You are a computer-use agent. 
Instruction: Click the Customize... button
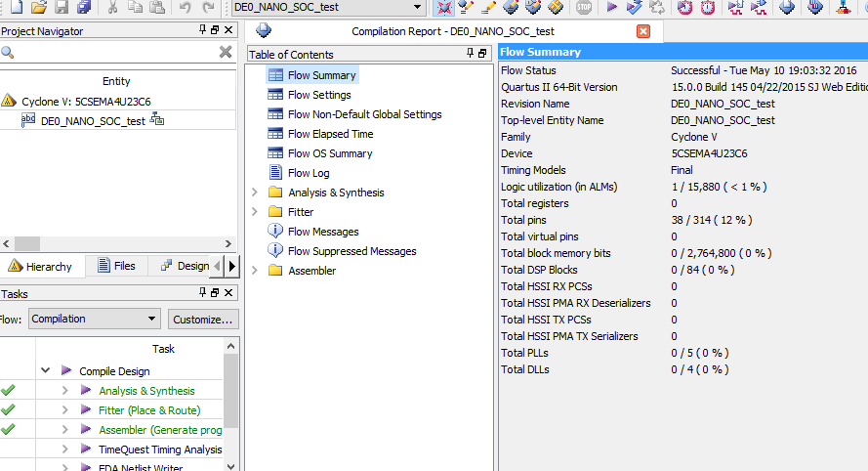point(203,320)
